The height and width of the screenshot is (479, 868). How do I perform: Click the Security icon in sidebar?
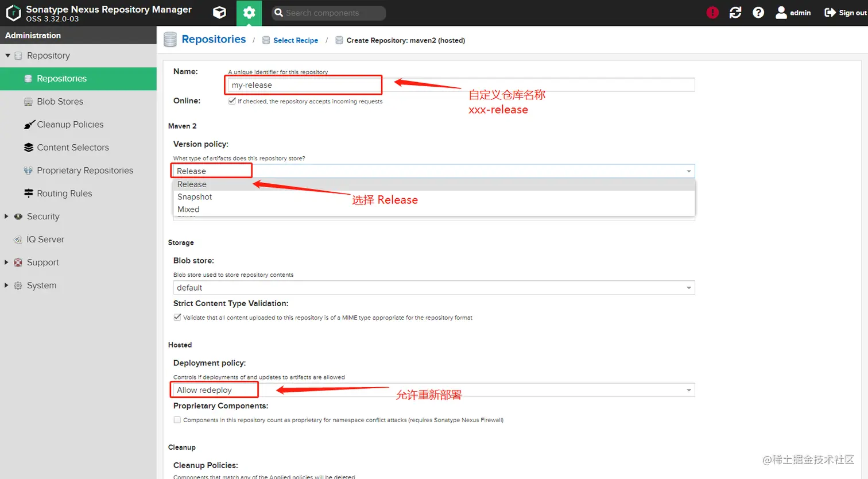18,217
